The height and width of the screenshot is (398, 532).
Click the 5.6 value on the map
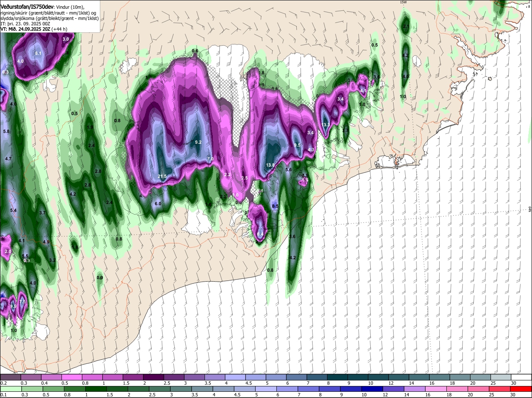(x=288, y=170)
